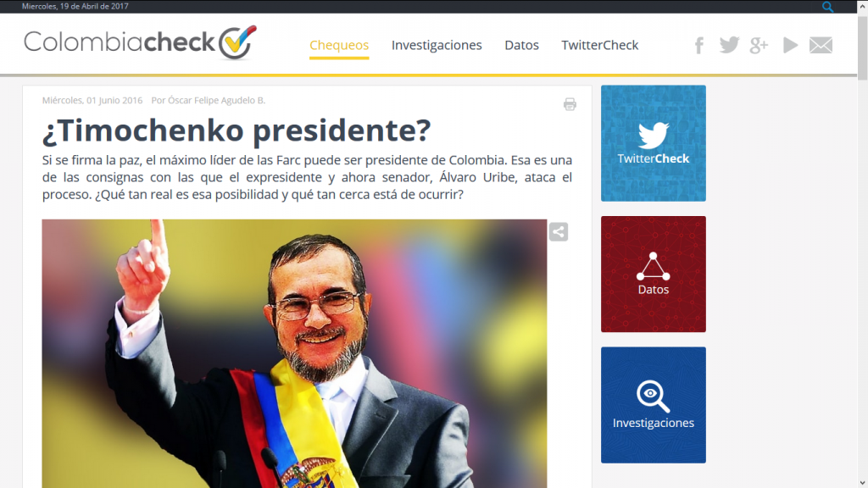
Task: Open TwitterCheck in the navigation menu
Action: point(599,46)
